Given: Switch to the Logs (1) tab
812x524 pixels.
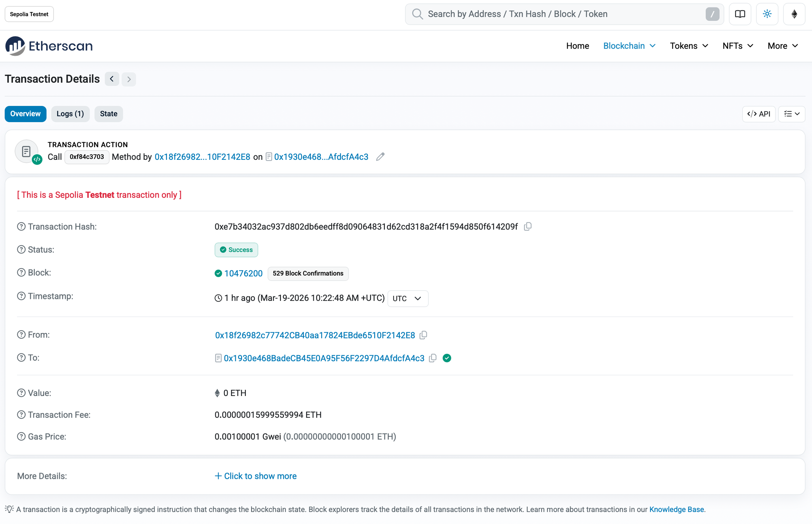Looking at the screenshot, I should (70, 114).
